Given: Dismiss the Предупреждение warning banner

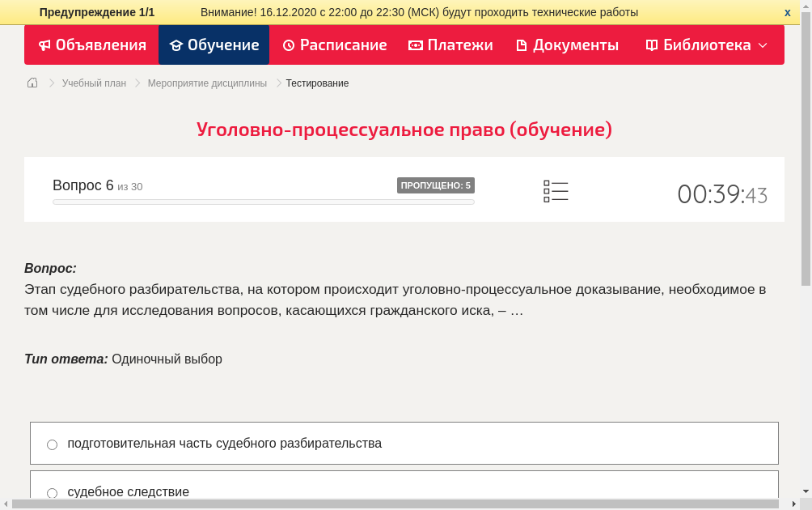Looking at the screenshot, I should (x=786, y=12).
